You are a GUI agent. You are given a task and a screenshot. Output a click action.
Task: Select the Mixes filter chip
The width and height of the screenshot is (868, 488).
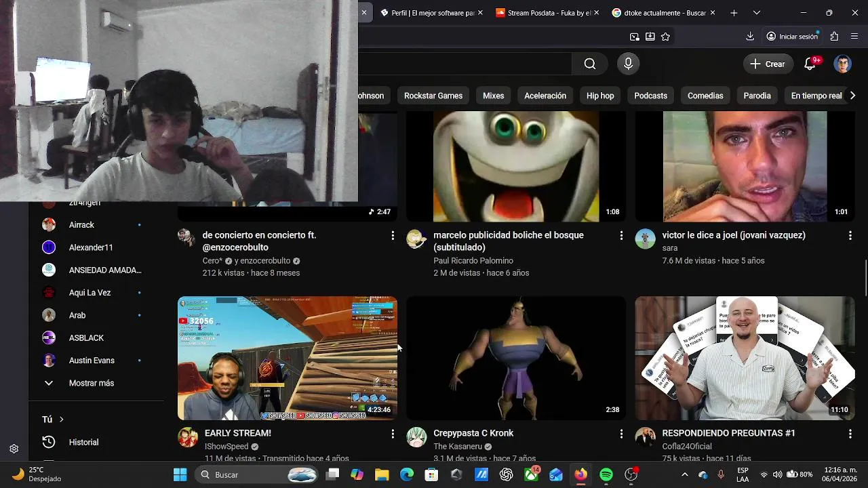[x=493, y=96]
